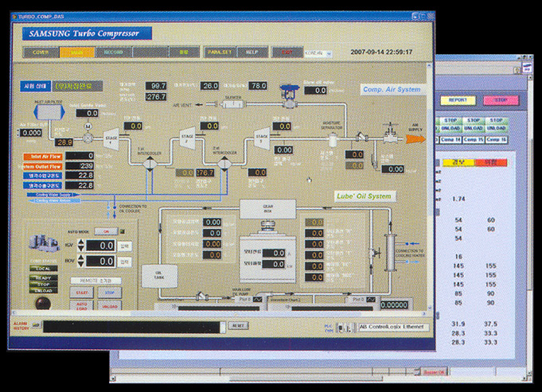This screenshot has width=542, height=392.
Task: Click the 37.5 value in the back window
Action: 490,324
